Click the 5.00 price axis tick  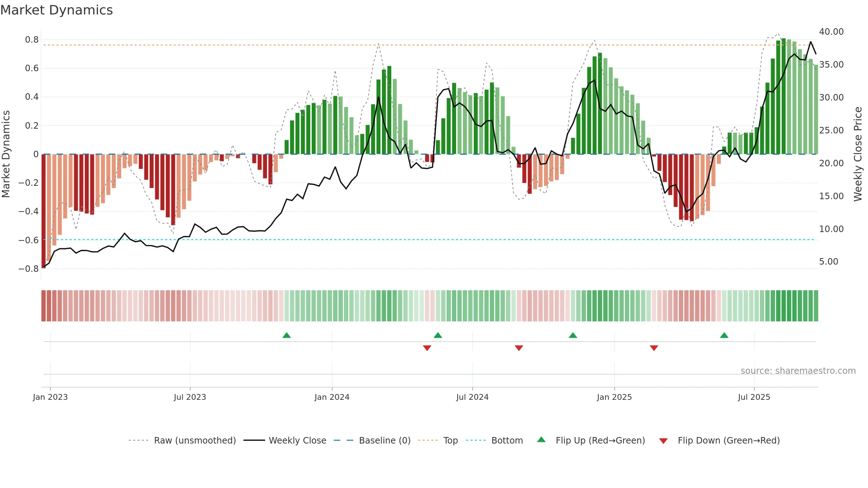829,262
